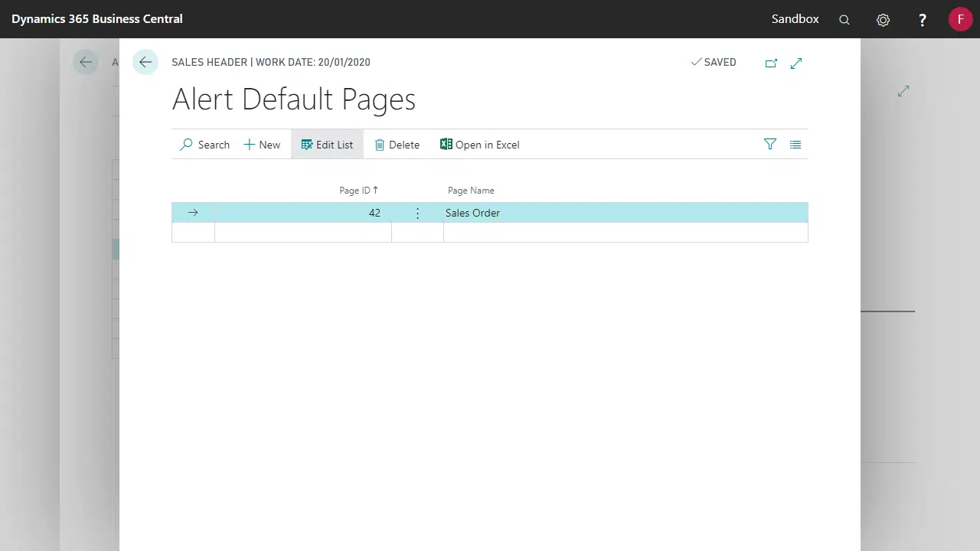Open Page Name column header menu
Viewport: 980px width, 551px height.
coord(471,191)
